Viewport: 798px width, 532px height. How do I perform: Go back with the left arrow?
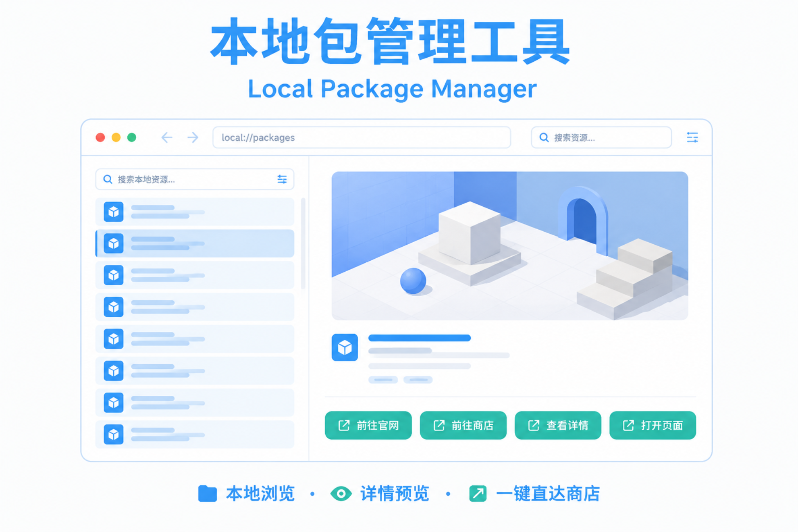167,138
